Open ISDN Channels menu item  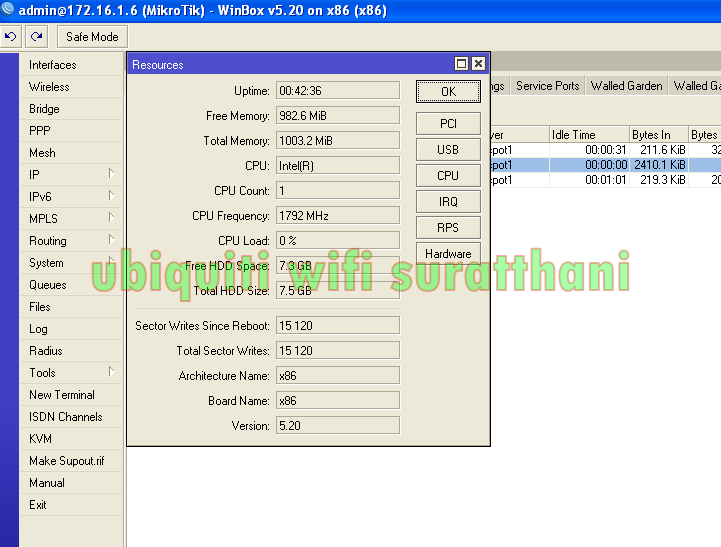[x=71, y=417]
